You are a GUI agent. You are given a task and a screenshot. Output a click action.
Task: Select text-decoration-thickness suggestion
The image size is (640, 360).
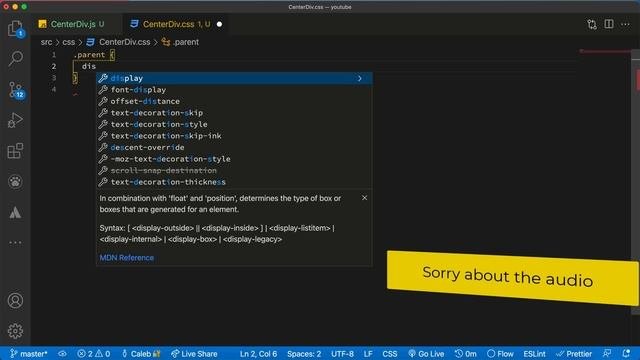pos(234,182)
